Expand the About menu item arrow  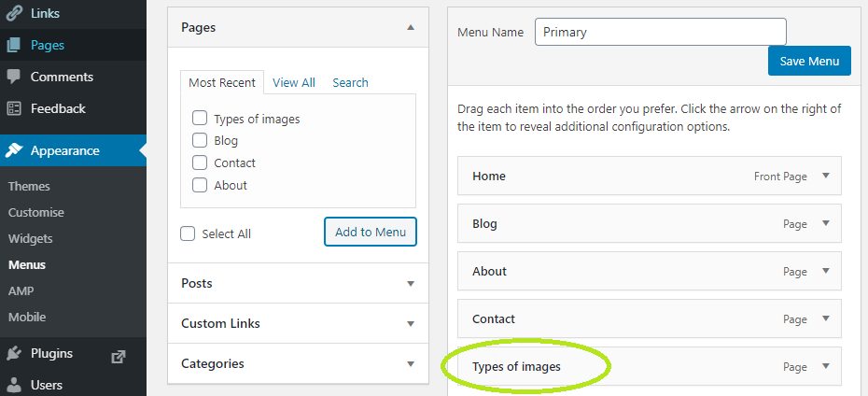point(826,271)
